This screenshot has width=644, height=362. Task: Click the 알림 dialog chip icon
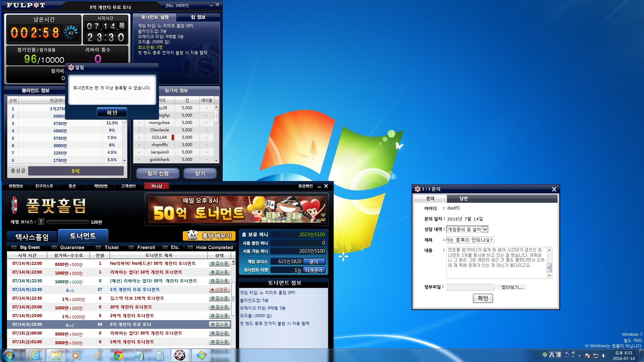tap(71, 67)
